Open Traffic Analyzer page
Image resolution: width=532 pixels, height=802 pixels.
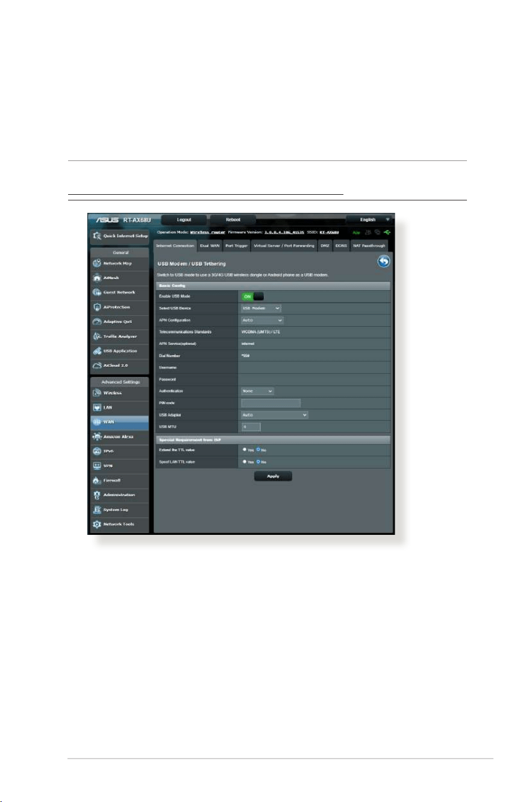click(119, 336)
